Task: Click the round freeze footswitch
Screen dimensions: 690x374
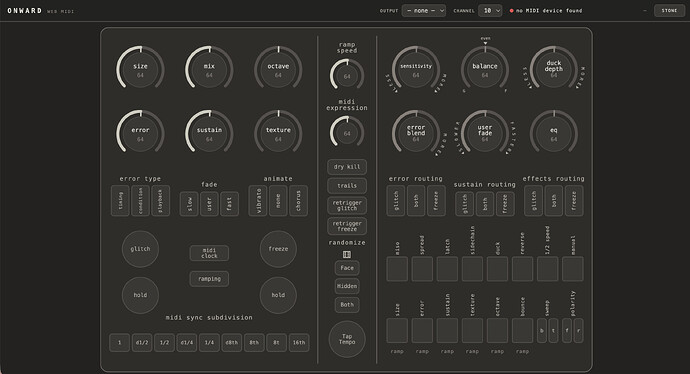Action: pyautogui.click(x=278, y=249)
